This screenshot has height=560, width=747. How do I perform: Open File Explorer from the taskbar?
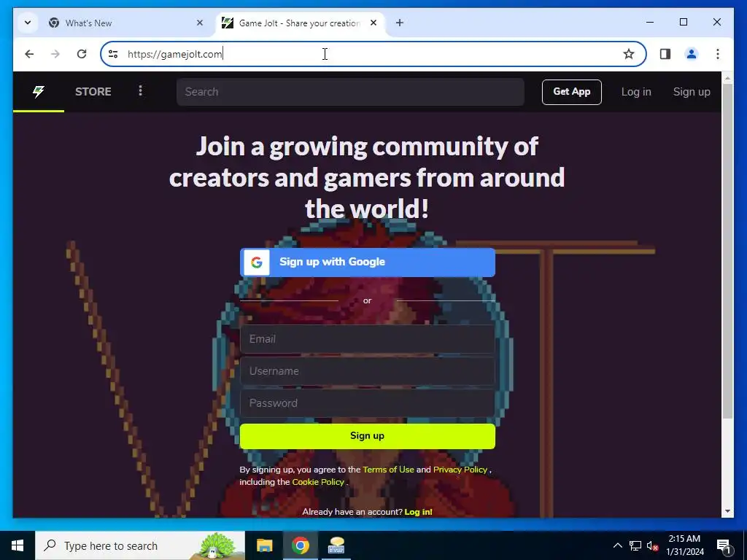tap(264, 545)
